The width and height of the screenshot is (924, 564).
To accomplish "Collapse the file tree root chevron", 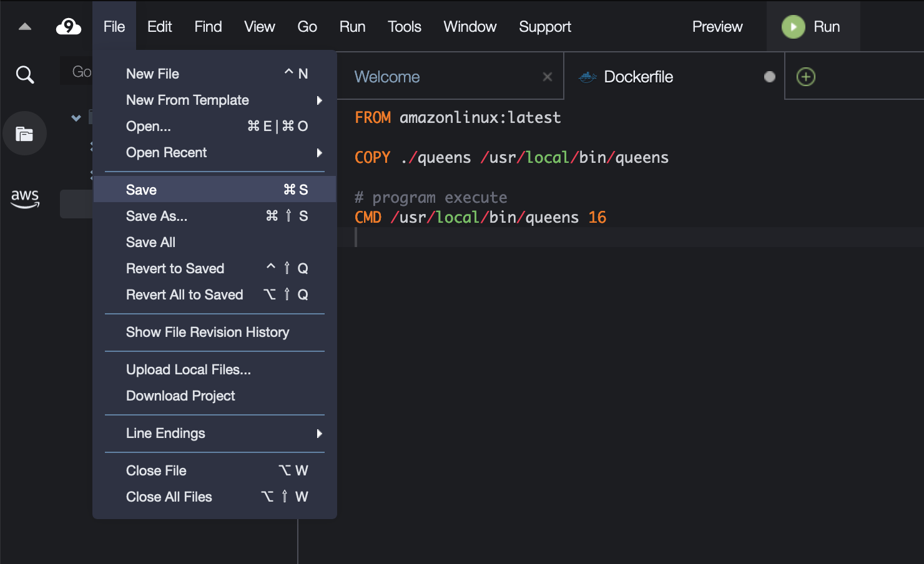I will (76, 118).
